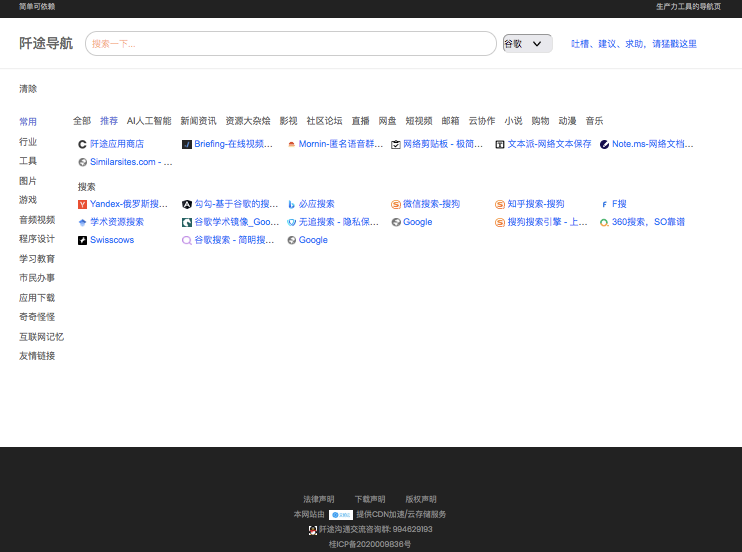Select the 购物 category tab
Viewport: 742px width, 552px height.
[x=540, y=121]
